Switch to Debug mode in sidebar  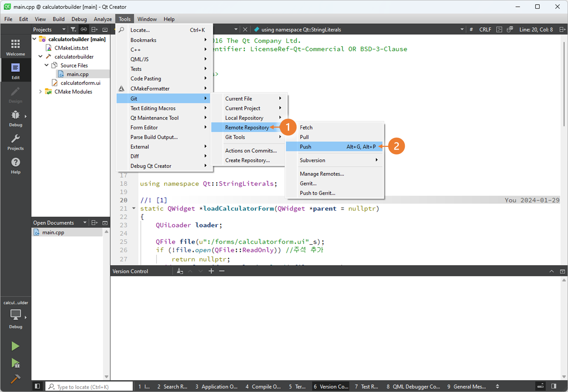[15, 118]
